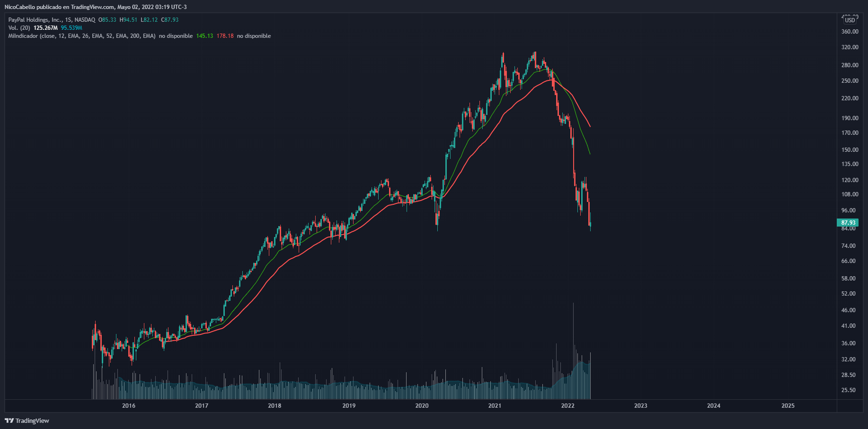This screenshot has height=429, width=868.
Task: Click the 84.00 price scale label
Action: point(849,228)
